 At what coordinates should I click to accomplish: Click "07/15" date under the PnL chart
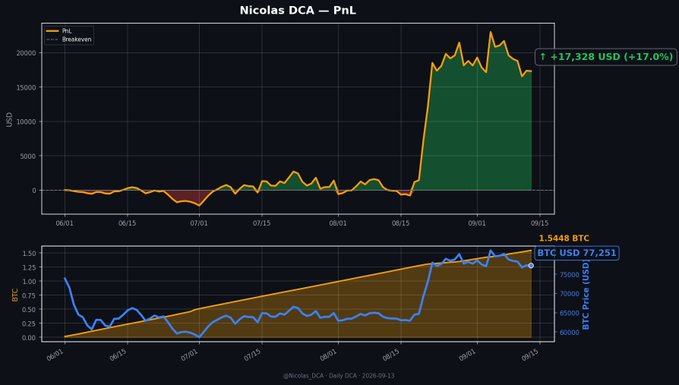(262, 223)
